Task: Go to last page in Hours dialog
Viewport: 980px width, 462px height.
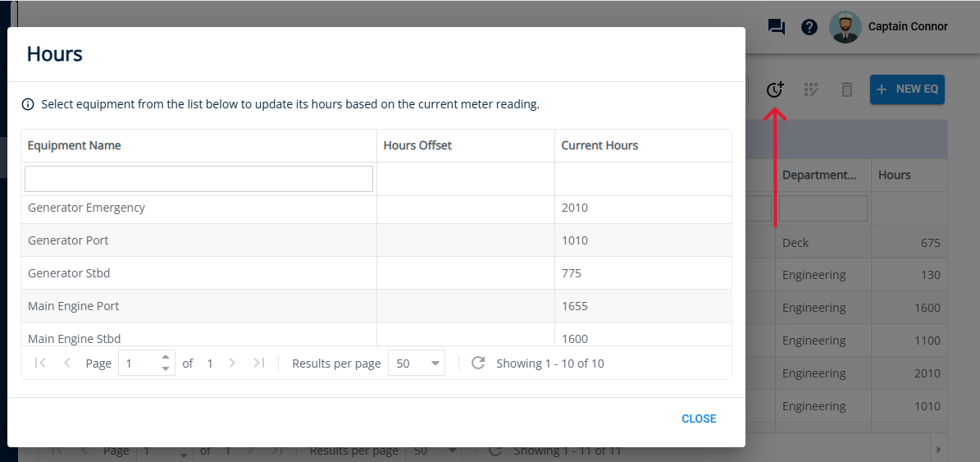Action: coord(259,363)
